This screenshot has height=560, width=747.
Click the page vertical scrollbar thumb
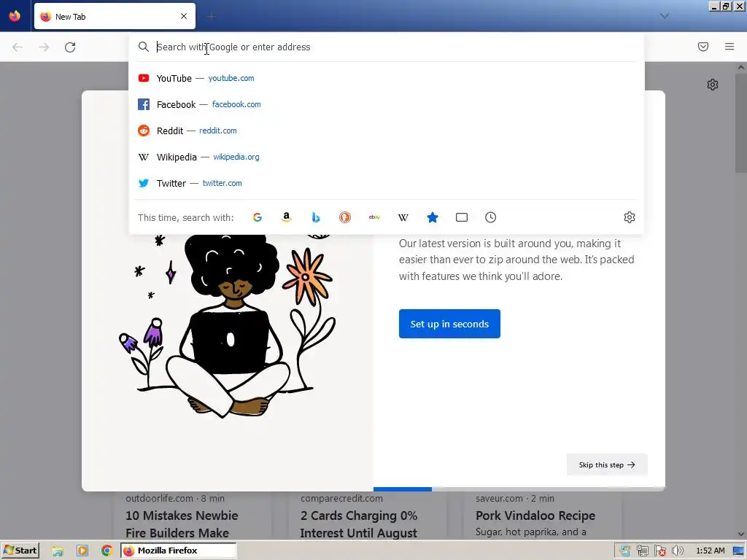[741, 122]
